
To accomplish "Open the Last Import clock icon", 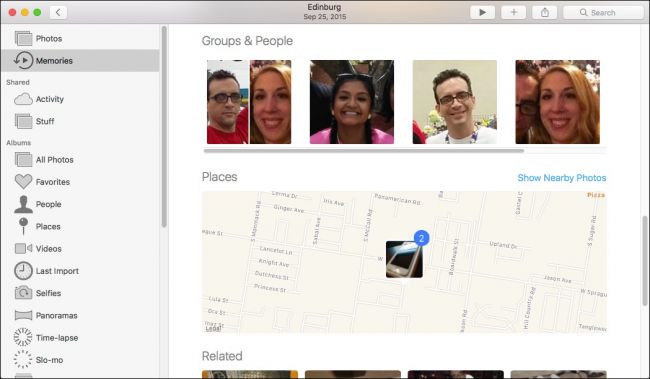I will click(23, 271).
